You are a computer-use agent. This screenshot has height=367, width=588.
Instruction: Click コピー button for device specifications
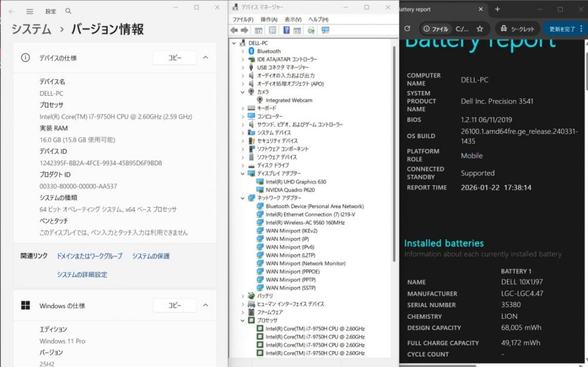175,58
